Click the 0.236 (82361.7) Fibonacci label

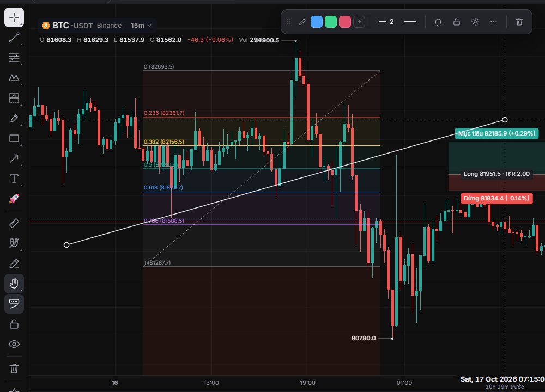point(164,113)
